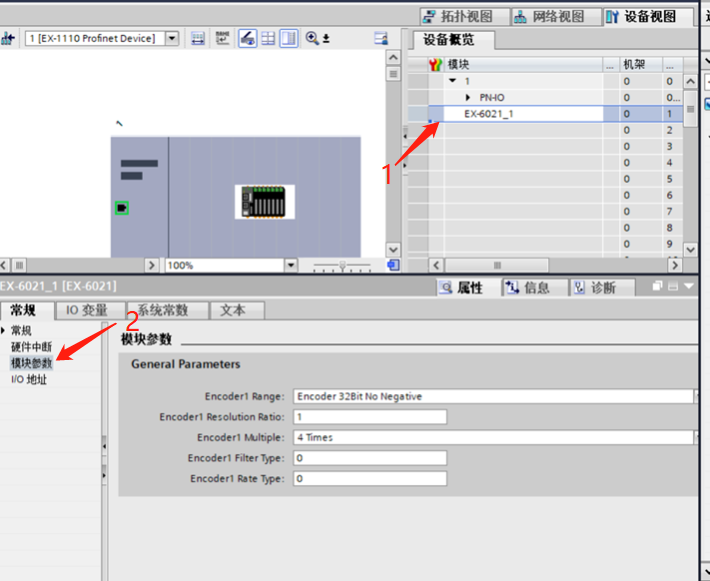Toggle the pencil and eye view toolbar icon
This screenshot has width=710, height=581.
pyautogui.click(x=247, y=38)
